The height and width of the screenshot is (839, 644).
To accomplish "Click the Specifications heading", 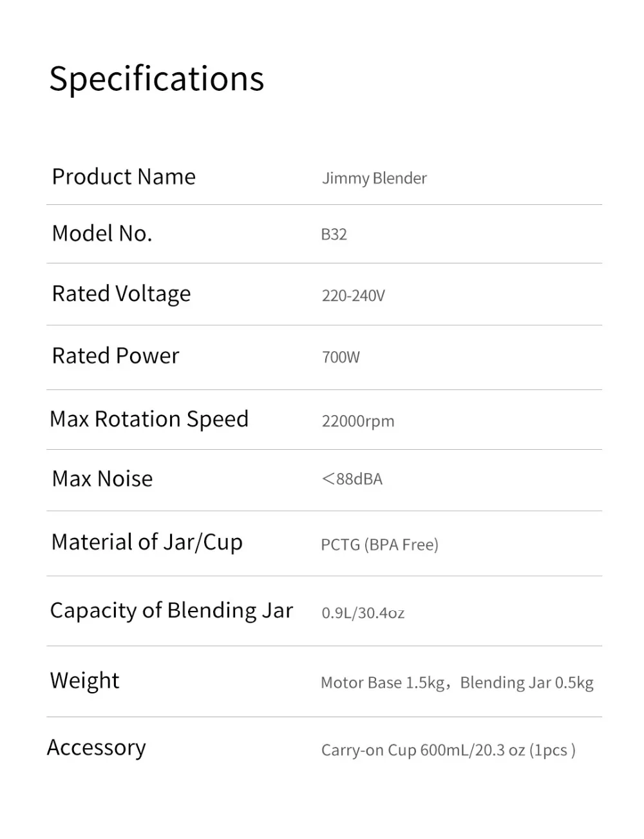I will coord(156,79).
